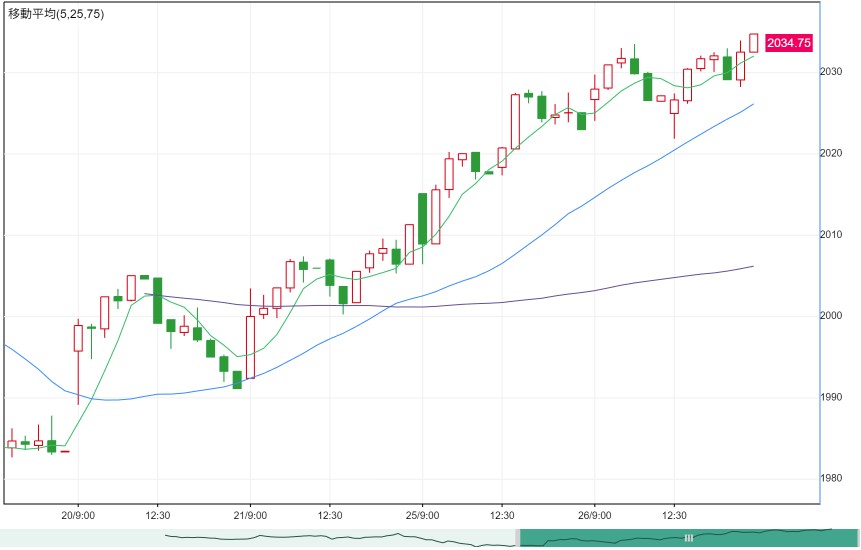Click the 2000 price axis label
The width and height of the screenshot is (861, 550).
tap(831, 316)
